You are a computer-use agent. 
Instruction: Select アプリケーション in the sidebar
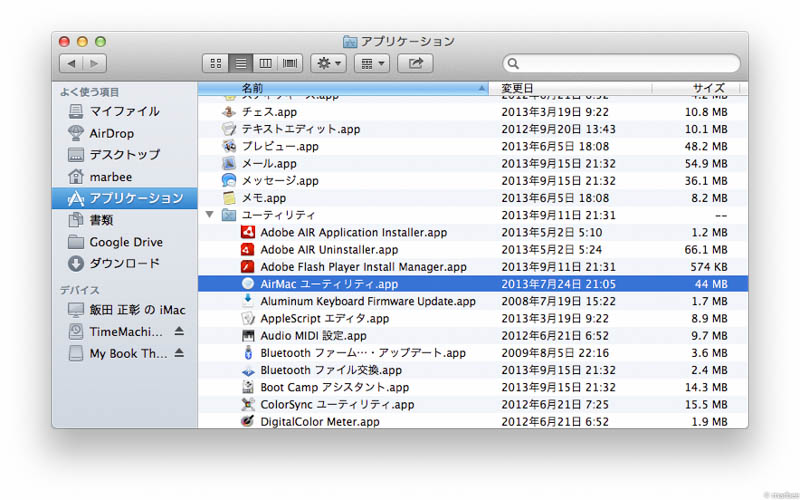tap(124, 198)
